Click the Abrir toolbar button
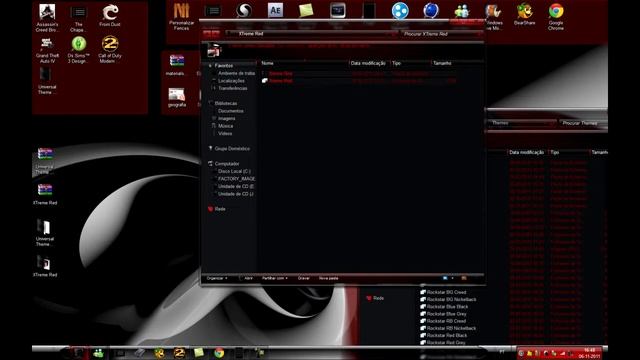Image resolution: width=640 pixels, height=360 pixels. pyautogui.click(x=248, y=278)
